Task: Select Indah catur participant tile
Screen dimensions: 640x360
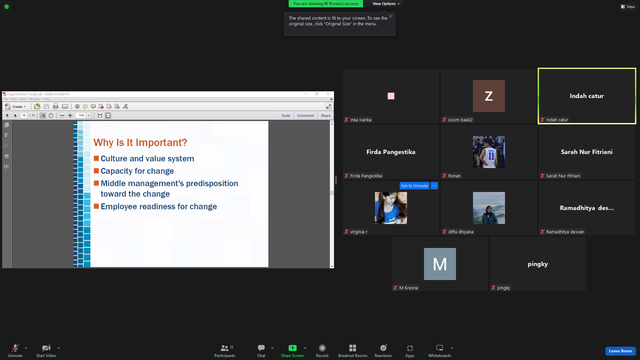Action: tap(587, 96)
